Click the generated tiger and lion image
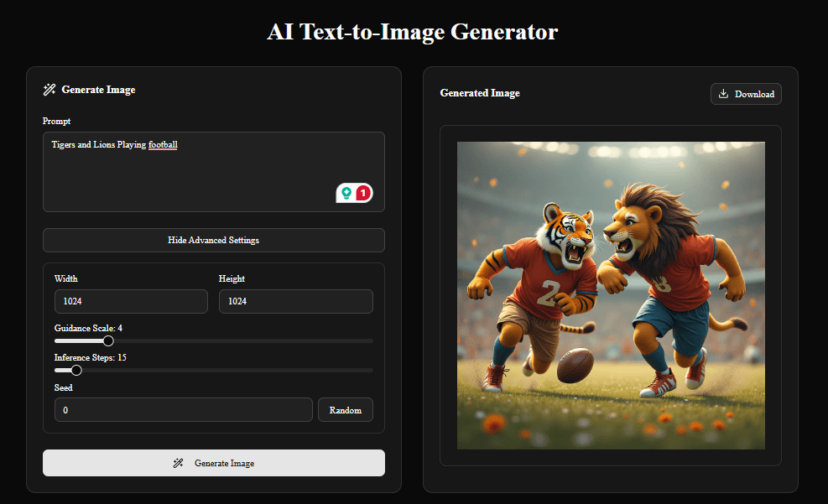Image resolution: width=828 pixels, height=504 pixels. point(610,294)
